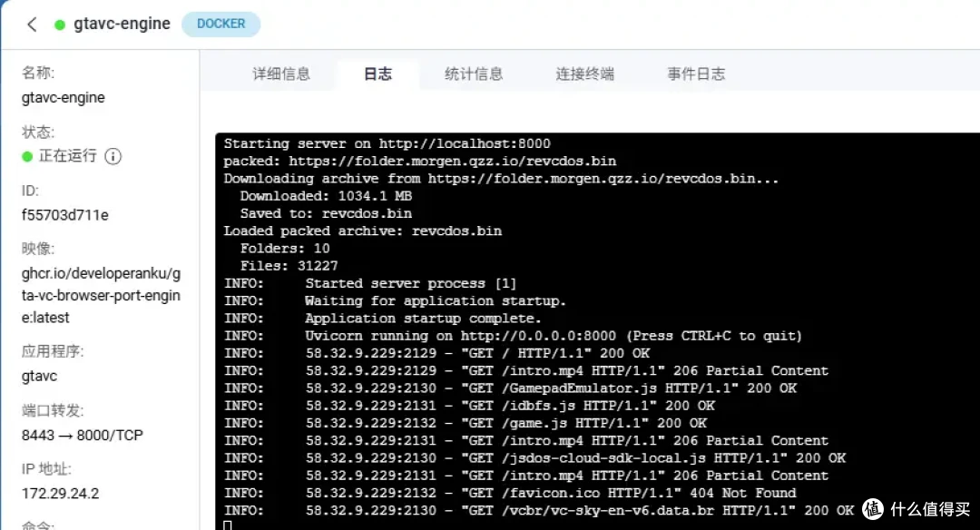Click log line 'GET /favicon.ico' 404 Not Found
Screen dimensions: 980x530
510,494
